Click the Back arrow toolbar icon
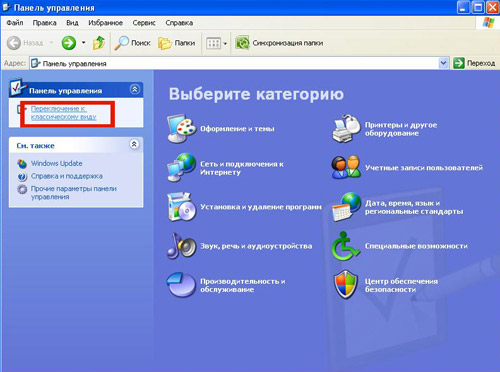The image size is (500, 372). 14,43
